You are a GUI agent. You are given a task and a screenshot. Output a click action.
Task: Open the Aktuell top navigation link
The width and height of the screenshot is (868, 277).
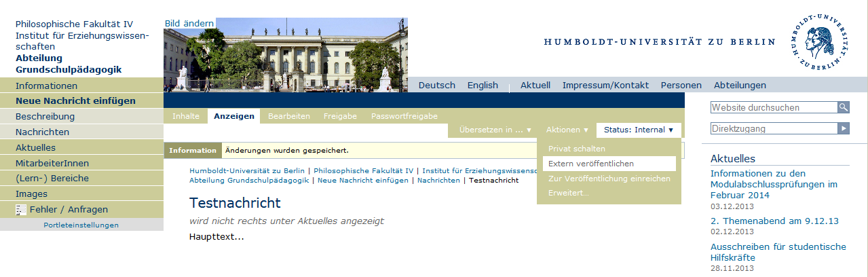(x=535, y=85)
